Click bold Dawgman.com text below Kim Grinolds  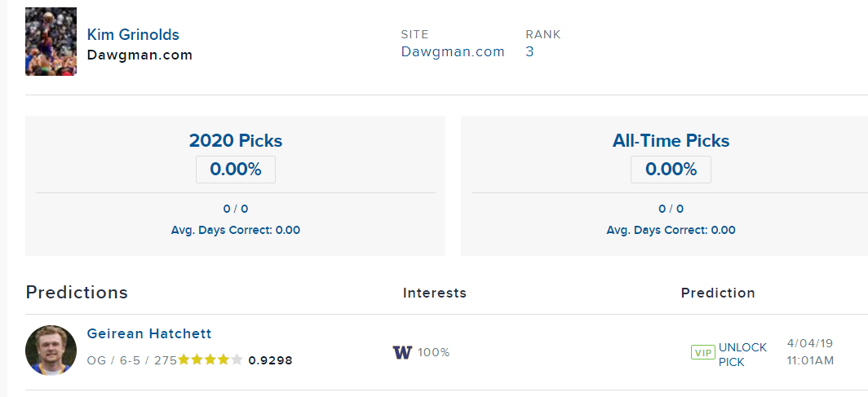pos(139,55)
